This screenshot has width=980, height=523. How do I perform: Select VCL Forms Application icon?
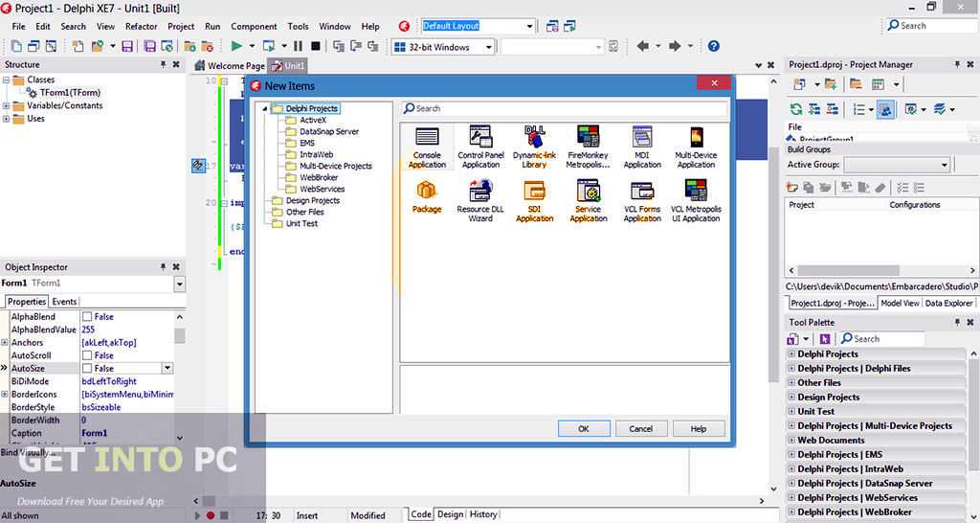click(x=642, y=200)
